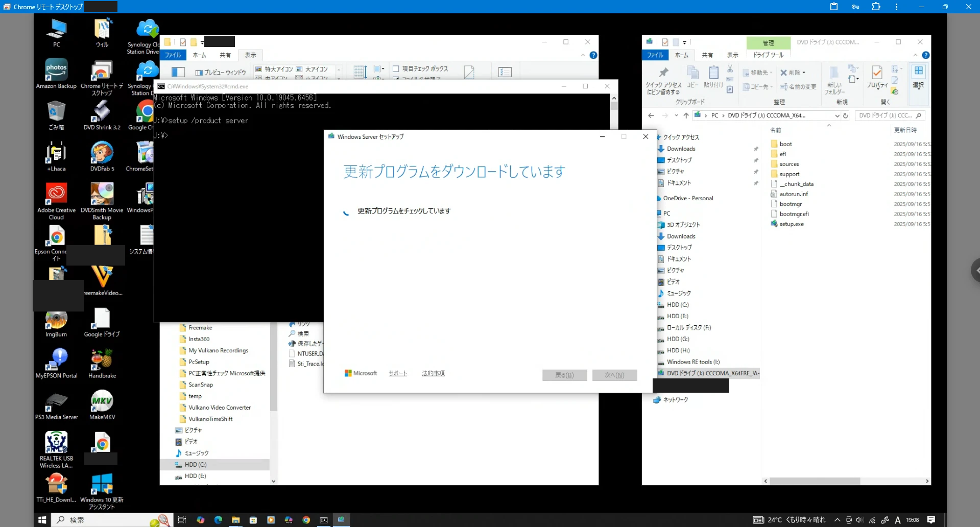The height and width of the screenshot is (527, 980).
Task: Click the 法的事項 link in setup dialog
Action: click(433, 373)
